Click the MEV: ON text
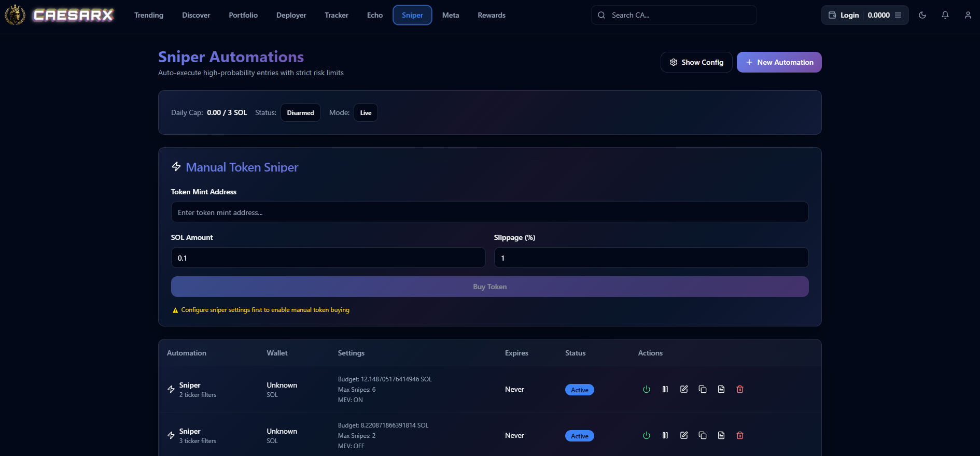 [x=351, y=400]
